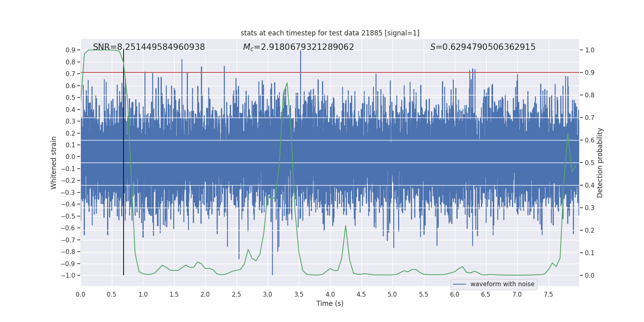
Task: Click the red horizontal threshold line
Action: coord(330,72)
